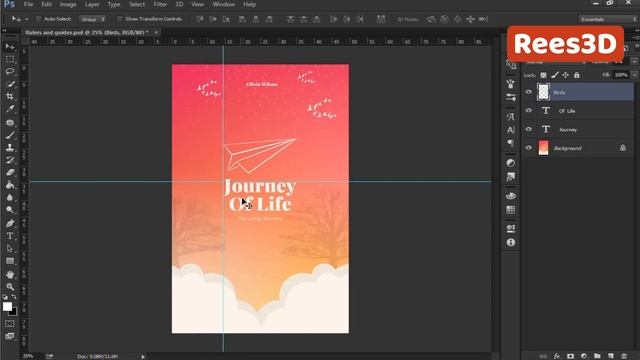640x360 pixels.
Task: Toggle lock all
Action: (x=577, y=75)
